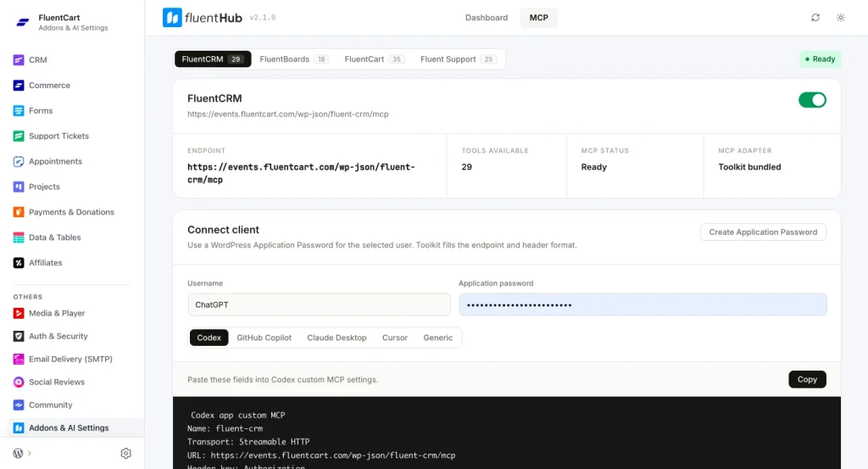Switch to the FluentBoards tab
Image resolution: width=868 pixels, height=469 pixels.
point(294,59)
